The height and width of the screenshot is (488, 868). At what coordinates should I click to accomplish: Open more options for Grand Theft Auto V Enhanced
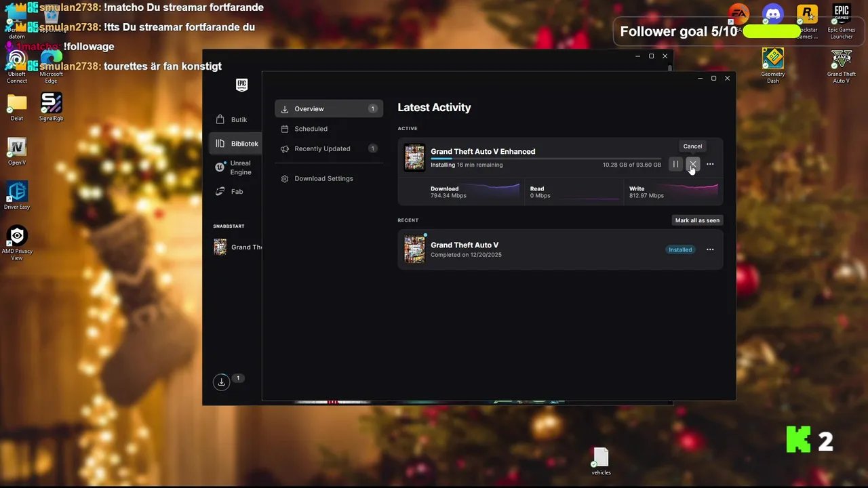click(710, 164)
